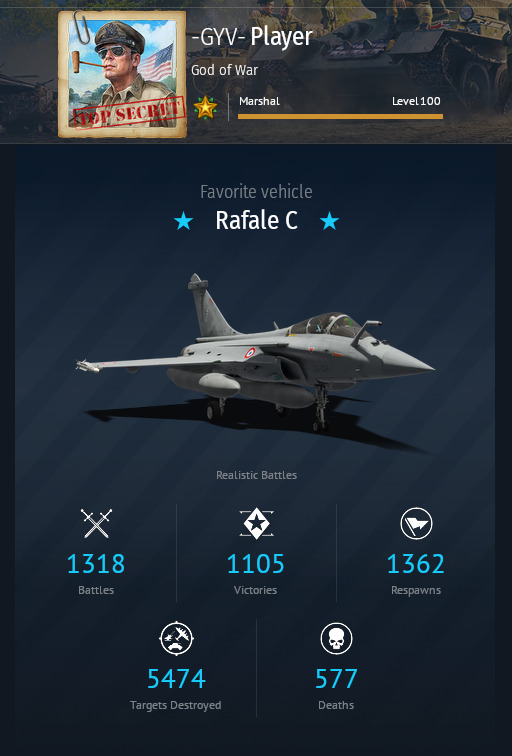
Task: Click the -GYV- Player nickname
Action: point(252,37)
